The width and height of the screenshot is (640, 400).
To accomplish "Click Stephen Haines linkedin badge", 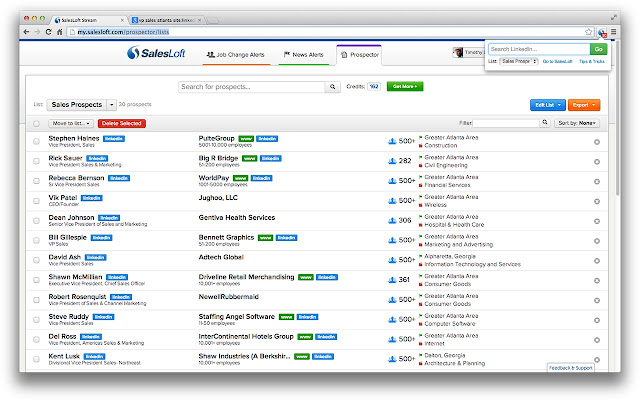I will point(114,139).
